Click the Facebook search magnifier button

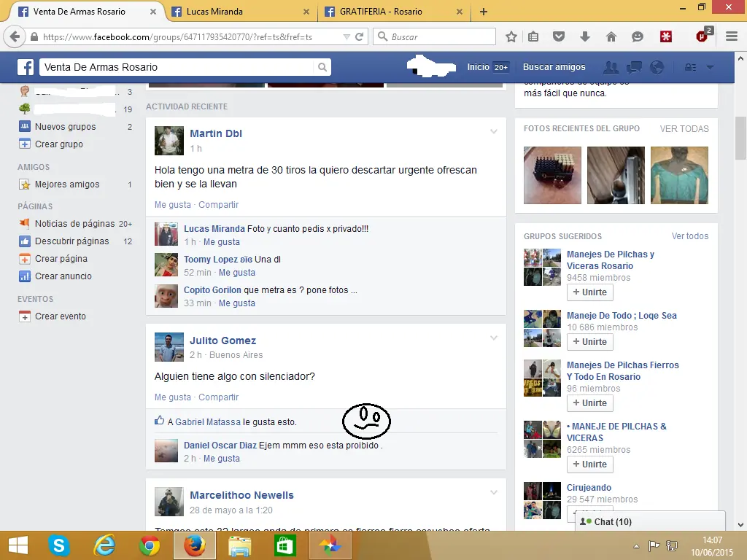(322, 67)
